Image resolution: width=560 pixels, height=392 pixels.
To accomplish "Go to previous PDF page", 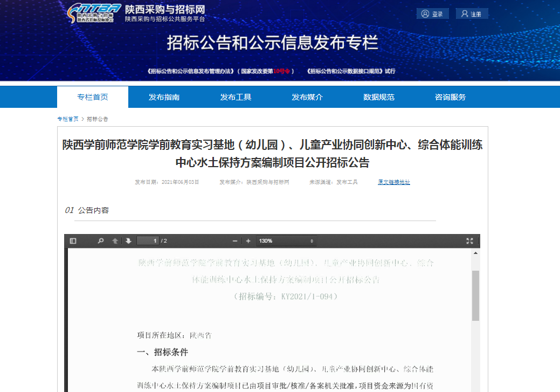I will [115, 241].
